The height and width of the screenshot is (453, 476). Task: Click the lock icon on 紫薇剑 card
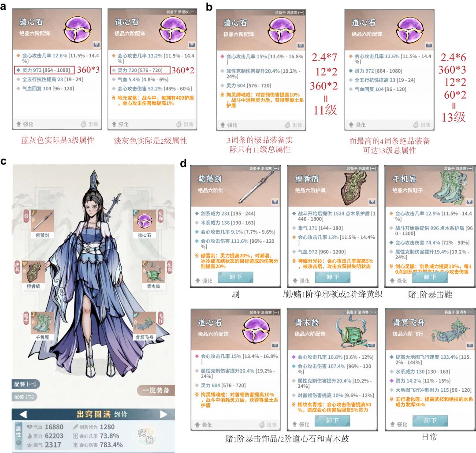coord(275,201)
